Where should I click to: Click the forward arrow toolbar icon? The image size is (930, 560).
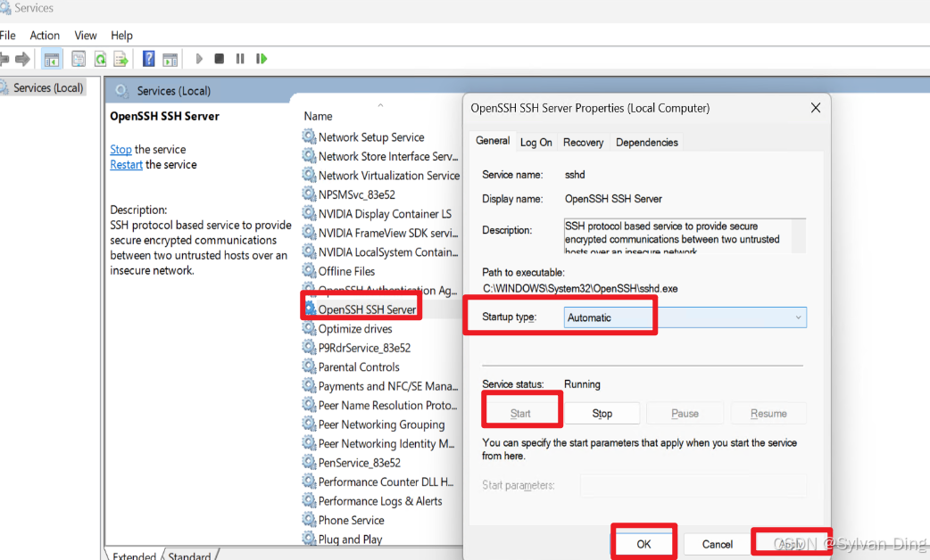coord(22,59)
